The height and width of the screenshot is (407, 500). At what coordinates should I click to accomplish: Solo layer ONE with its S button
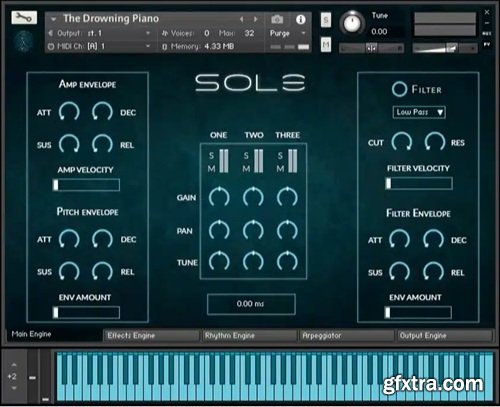click(x=211, y=155)
